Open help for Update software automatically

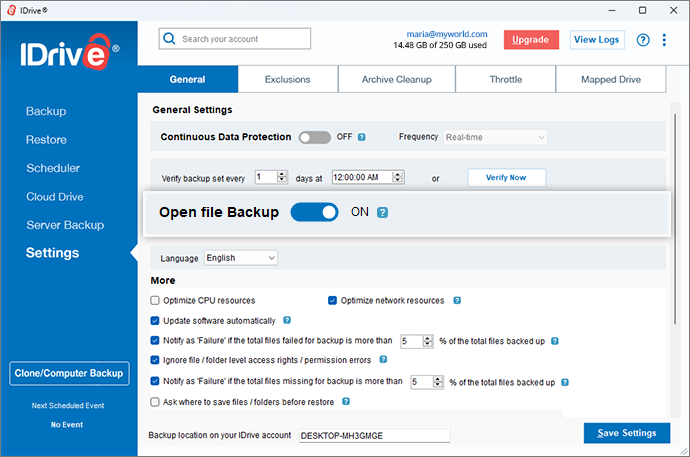point(287,320)
